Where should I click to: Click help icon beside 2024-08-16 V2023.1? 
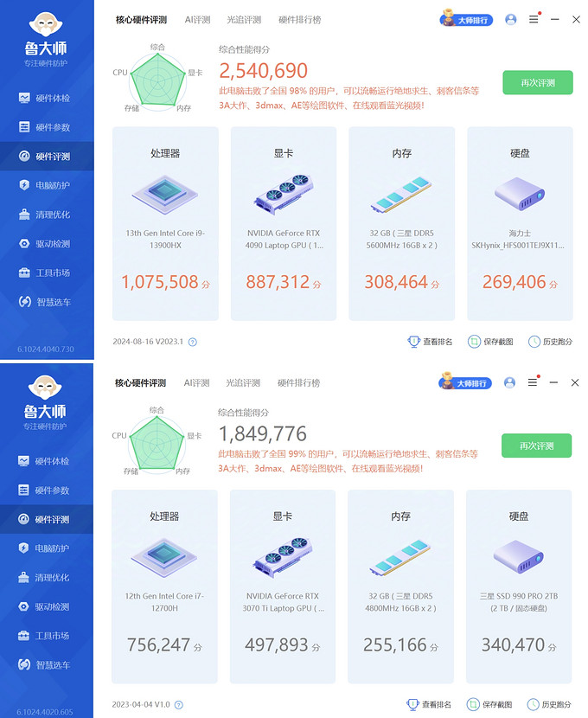pyautogui.click(x=192, y=342)
